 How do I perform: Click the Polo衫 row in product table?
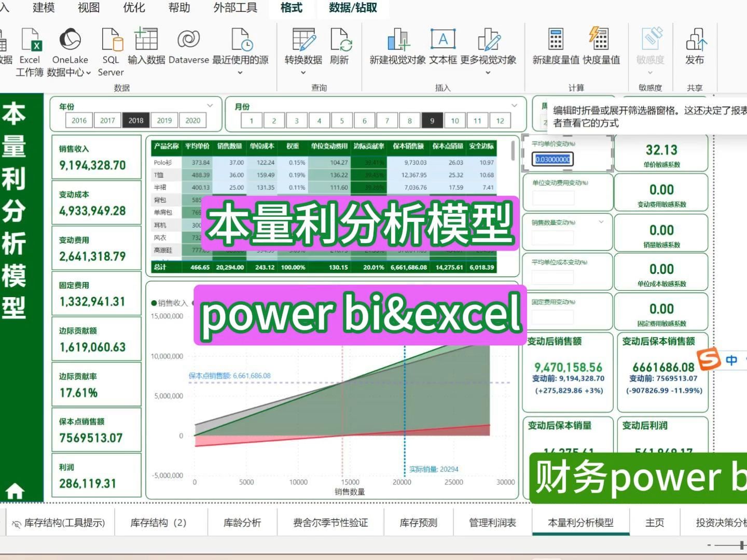(324, 162)
